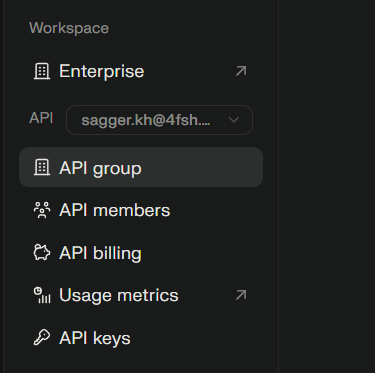Viewport: 375px width, 373px height.
Task: Click the API billing piggy bank icon
Action: click(42, 253)
